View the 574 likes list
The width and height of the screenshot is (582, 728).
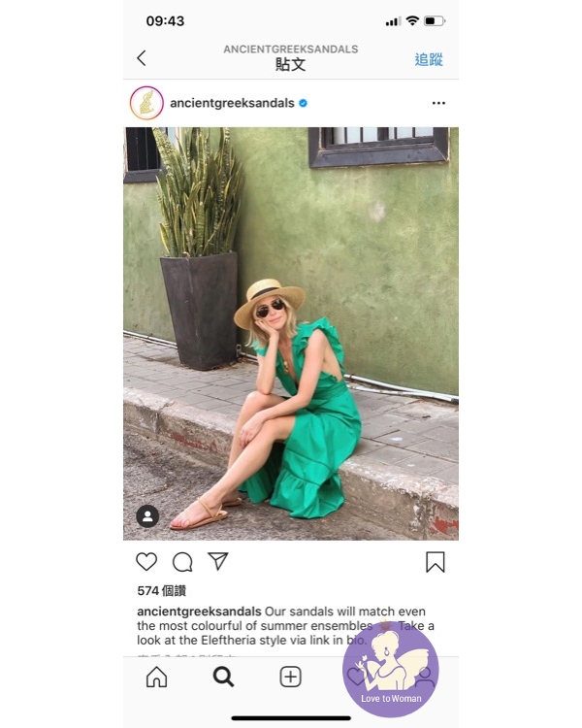pyautogui.click(x=162, y=590)
